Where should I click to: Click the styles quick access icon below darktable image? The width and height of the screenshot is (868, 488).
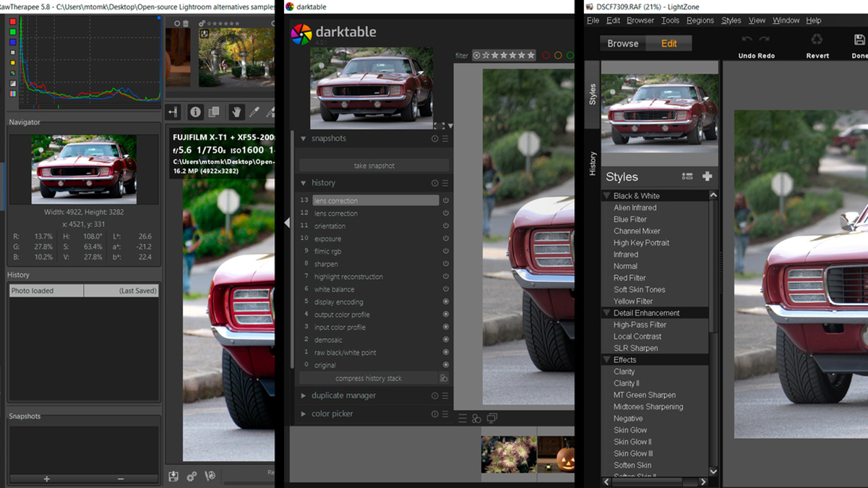point(476,418)
